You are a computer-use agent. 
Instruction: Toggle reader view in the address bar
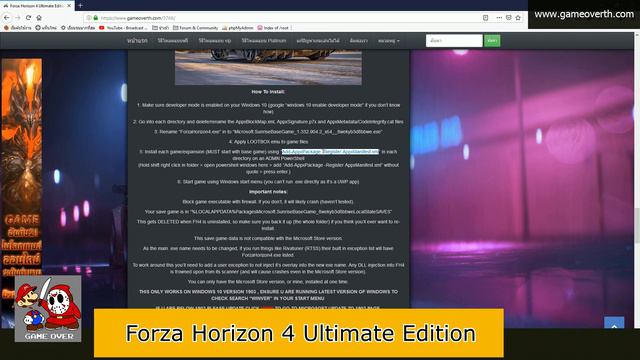click(x=485, y=18)
